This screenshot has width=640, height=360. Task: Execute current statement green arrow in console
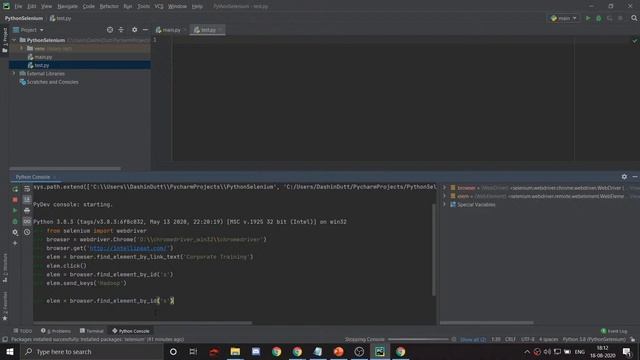coord(15,211)
